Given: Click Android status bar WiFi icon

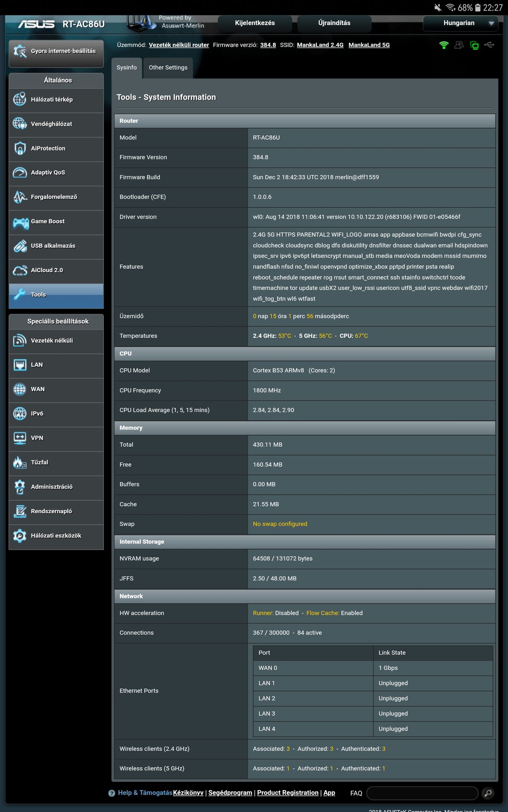Looking at the screenshot, I should point(450,7).
